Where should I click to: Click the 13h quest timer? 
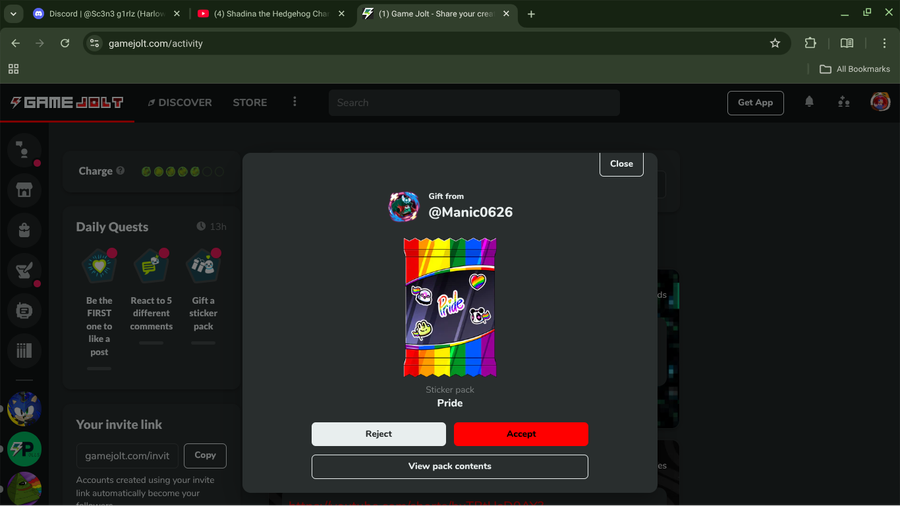coord(211,227)
